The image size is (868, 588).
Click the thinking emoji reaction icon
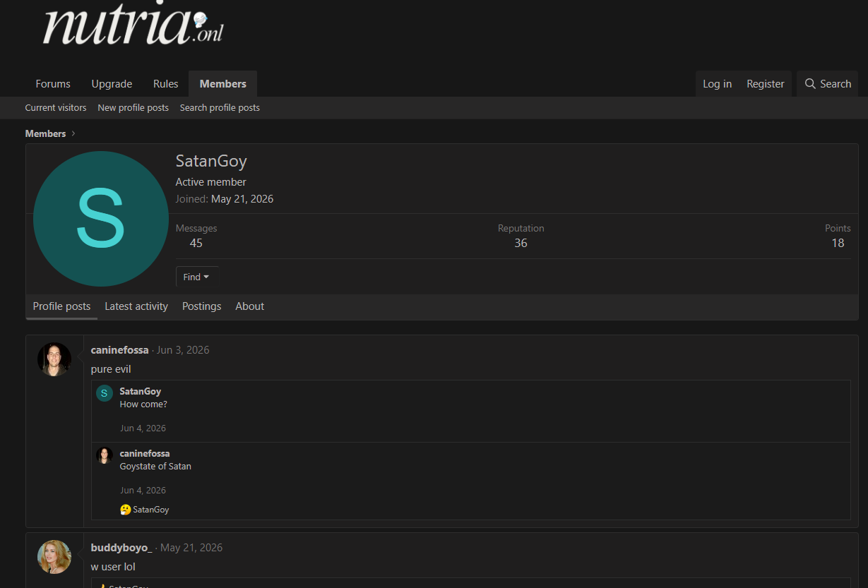[x=126, y=510]
